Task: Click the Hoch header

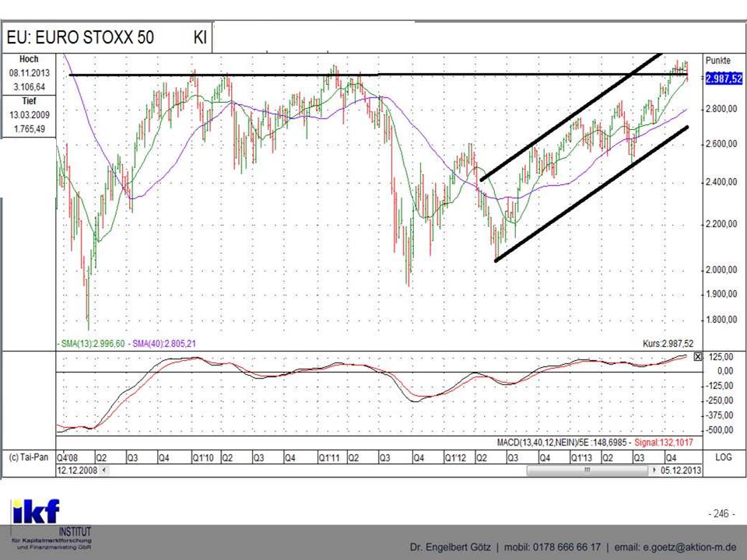Action: tap(29, 59)
